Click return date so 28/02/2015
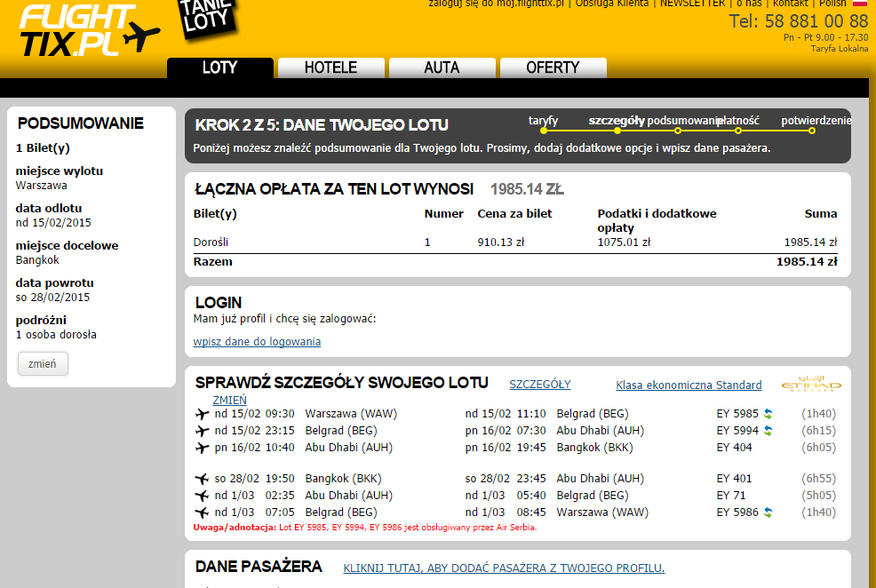The width and height of the screenshot is (876, 588). coord(52,298)
